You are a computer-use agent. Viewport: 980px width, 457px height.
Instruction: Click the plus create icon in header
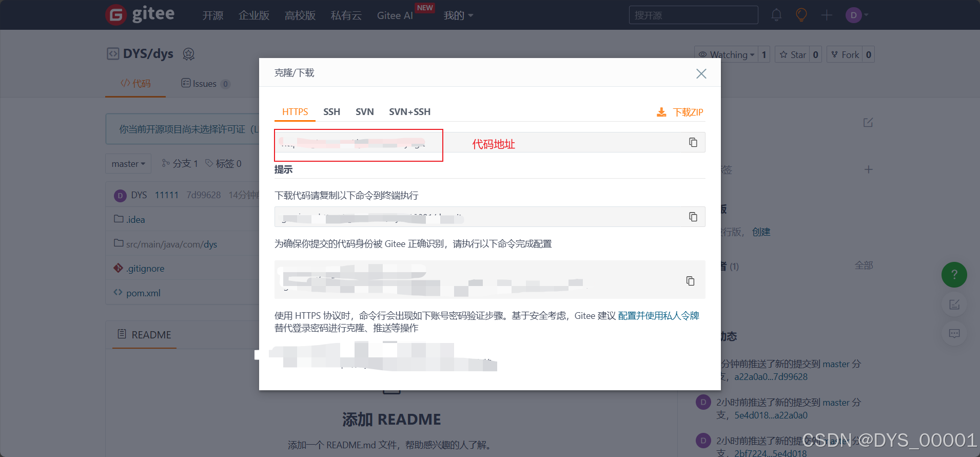click(827, 15)
